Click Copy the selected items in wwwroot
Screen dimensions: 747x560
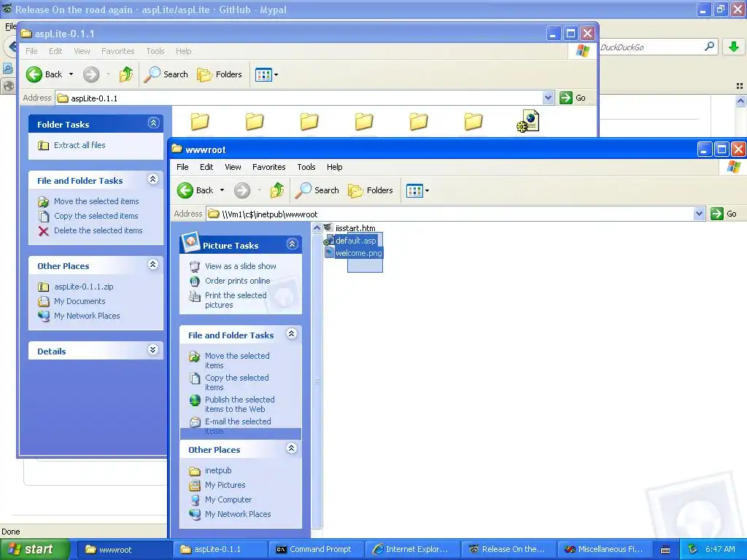tap(236, 382)
